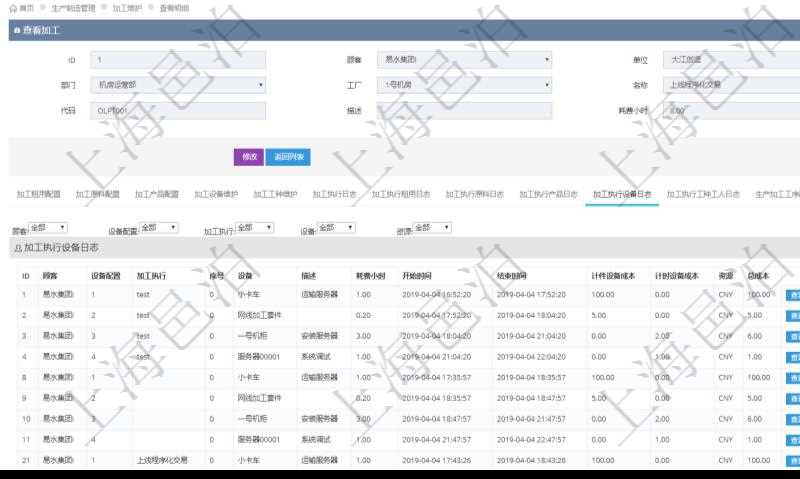Image resolution: width=800 pixels, height=479 pixels.
Task: Click 网线加工套件 in row ID 2
Action: [x=259, y=315]
